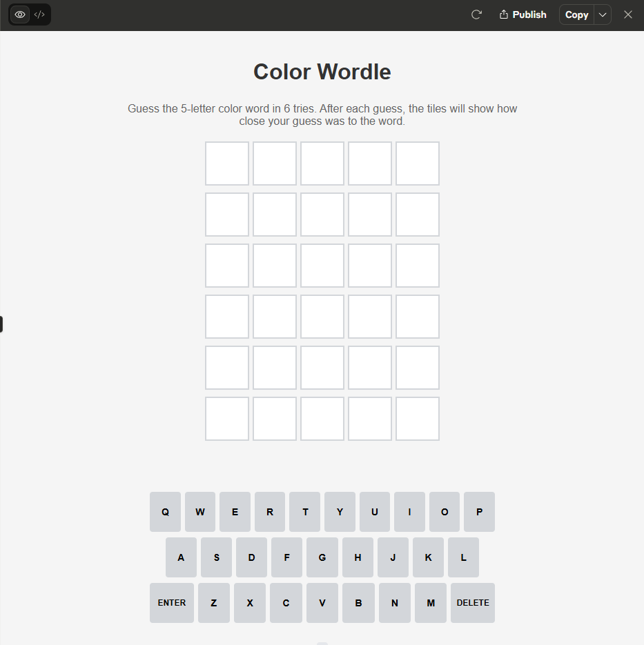Viewport: 644px width, 645px height.
Task: Hit the V key
Action: pyautogui.click(x=322, y=603)
